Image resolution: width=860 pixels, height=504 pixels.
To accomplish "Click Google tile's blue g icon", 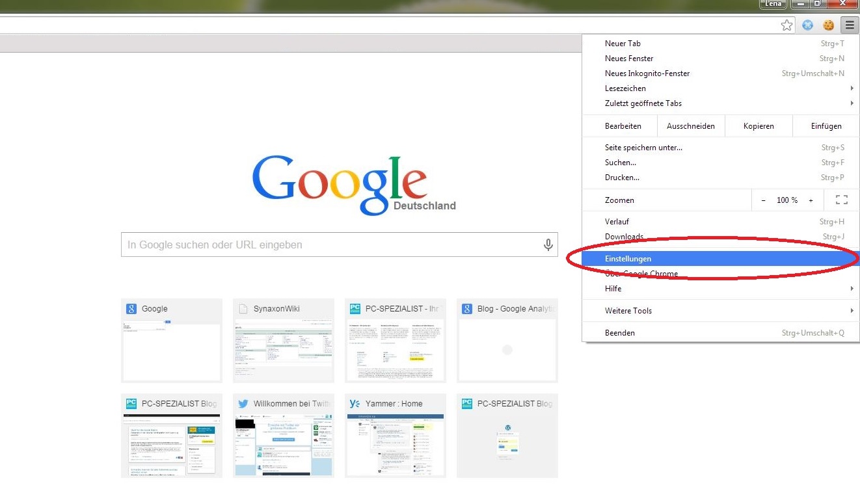I will point(131,309).
